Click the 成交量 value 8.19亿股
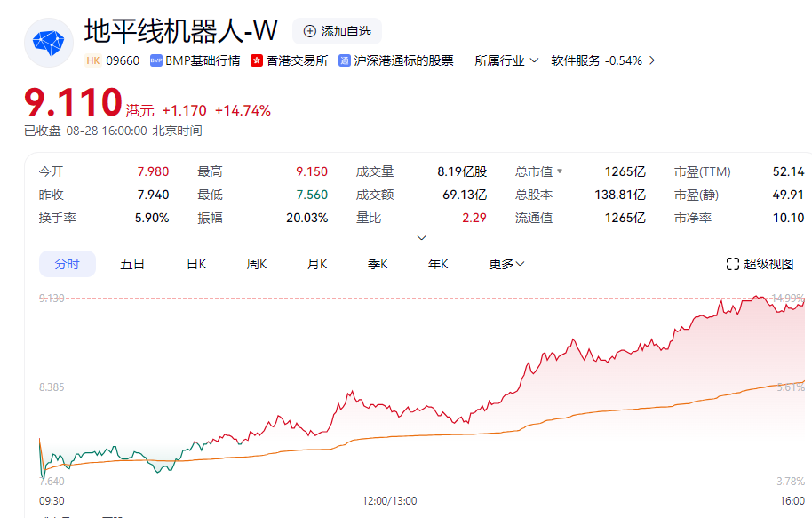This screenshot has height=518, width=812. (x=462, y=171)
